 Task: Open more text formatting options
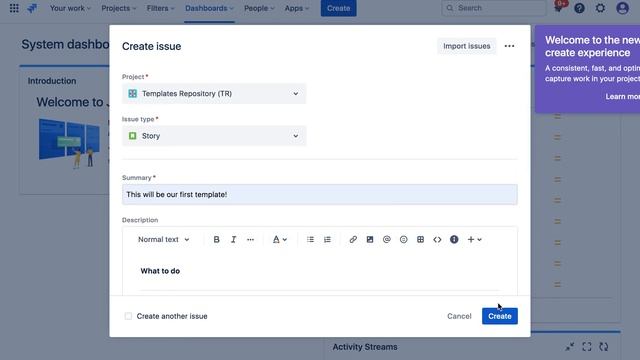(250, 240)
